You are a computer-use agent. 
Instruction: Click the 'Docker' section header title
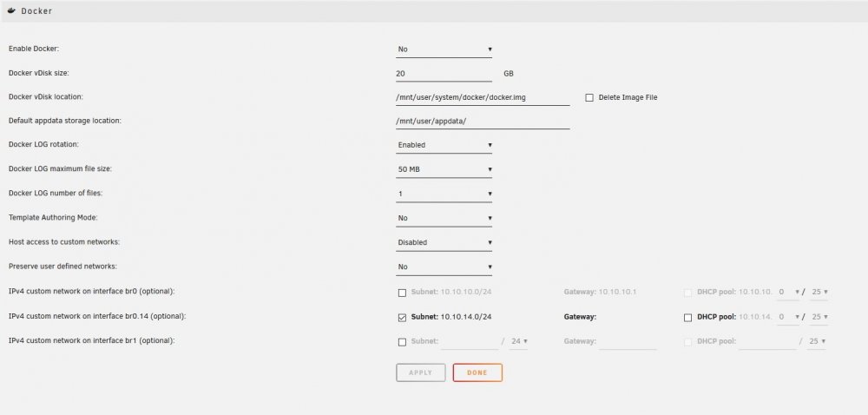[x=36, y=11]
